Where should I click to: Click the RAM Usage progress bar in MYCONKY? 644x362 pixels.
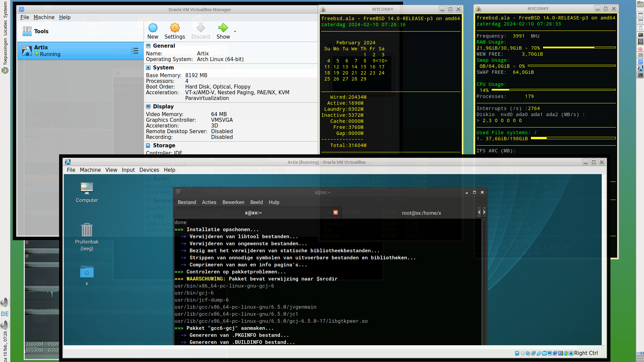pyautogui.click(x=579, y=48)
